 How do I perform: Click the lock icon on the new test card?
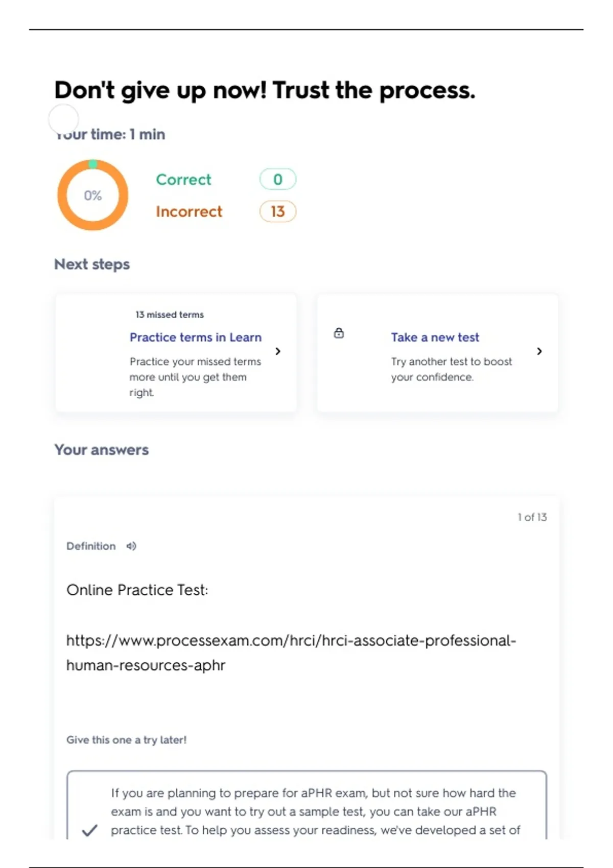[x=339, y=333]
